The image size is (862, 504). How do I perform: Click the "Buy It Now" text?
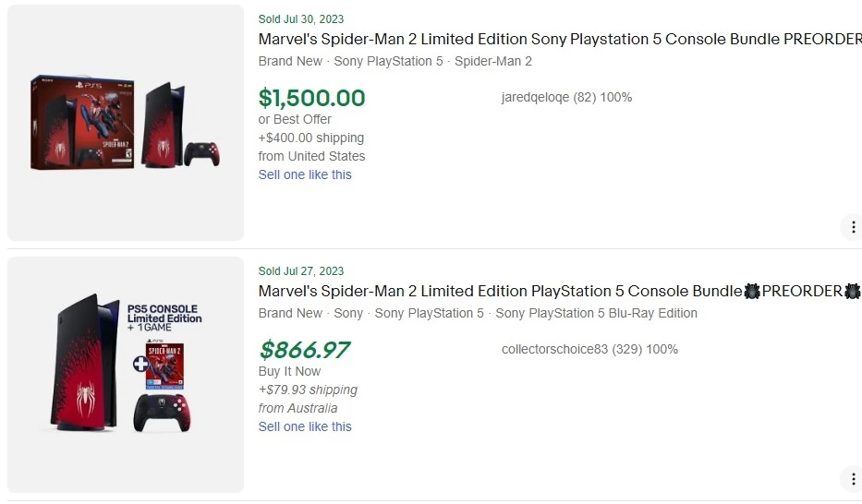coord(290,371)
